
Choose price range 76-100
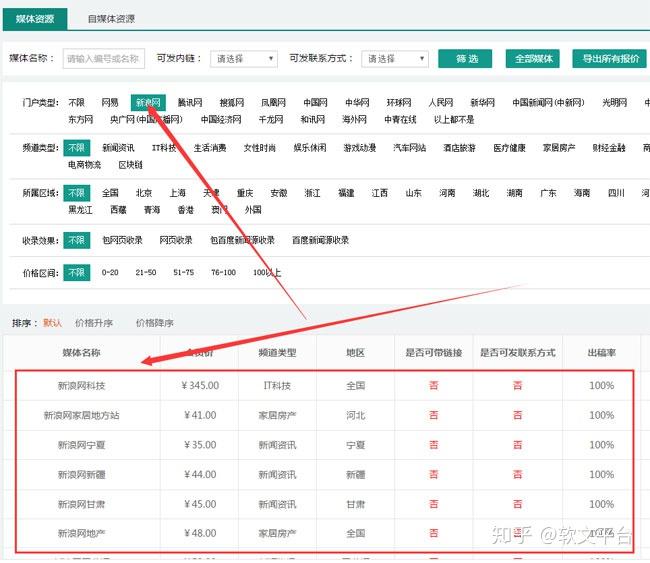pos(223,272)
